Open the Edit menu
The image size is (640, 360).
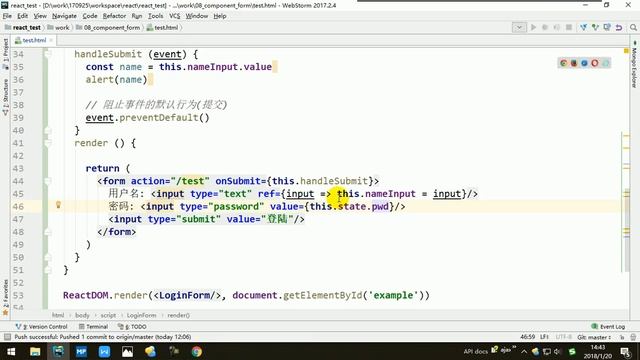click(x=22, y=16)
